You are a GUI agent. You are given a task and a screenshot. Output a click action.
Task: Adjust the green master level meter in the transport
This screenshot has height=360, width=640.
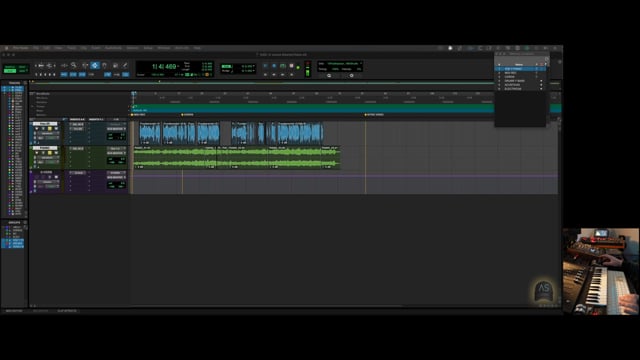(308, 73)
